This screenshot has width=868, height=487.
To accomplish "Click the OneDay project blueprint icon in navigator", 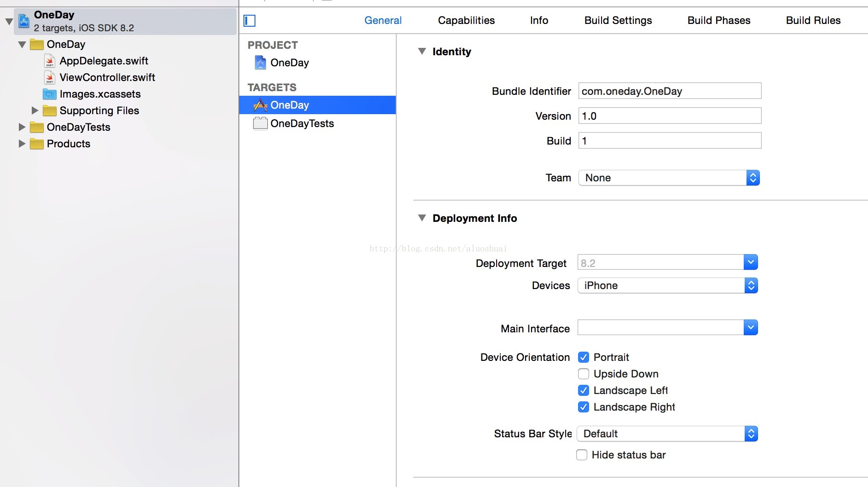I will coord(24,21).
